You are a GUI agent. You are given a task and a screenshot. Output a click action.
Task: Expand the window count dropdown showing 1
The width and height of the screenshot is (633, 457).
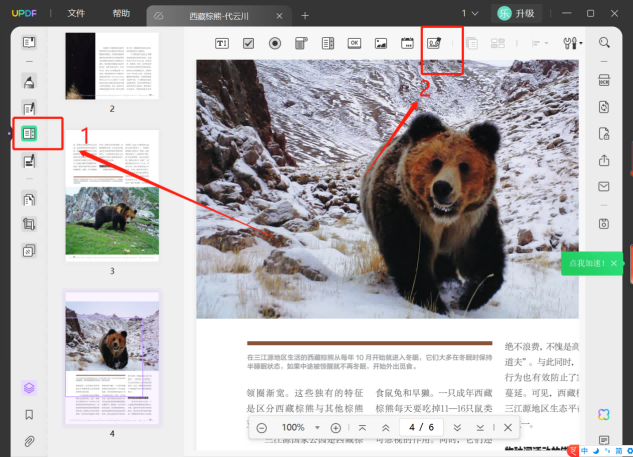pyautogui.click(x=470, y=13)
